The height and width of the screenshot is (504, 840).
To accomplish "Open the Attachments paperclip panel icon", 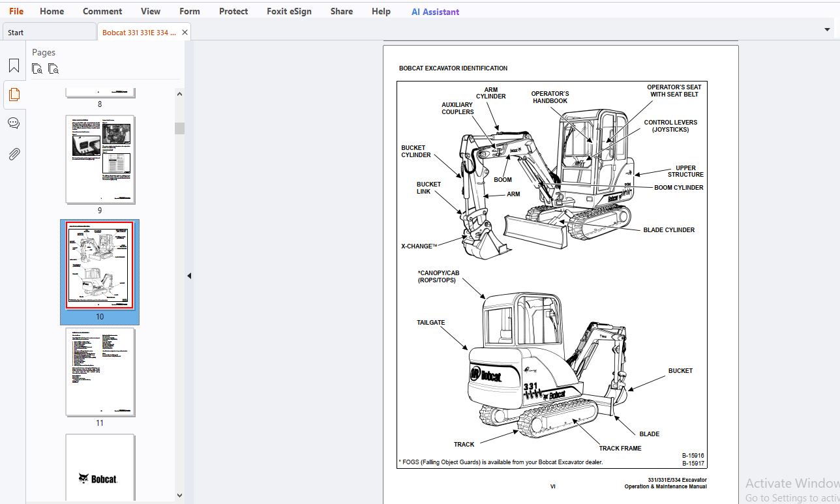I will click(x=14, y=154).
